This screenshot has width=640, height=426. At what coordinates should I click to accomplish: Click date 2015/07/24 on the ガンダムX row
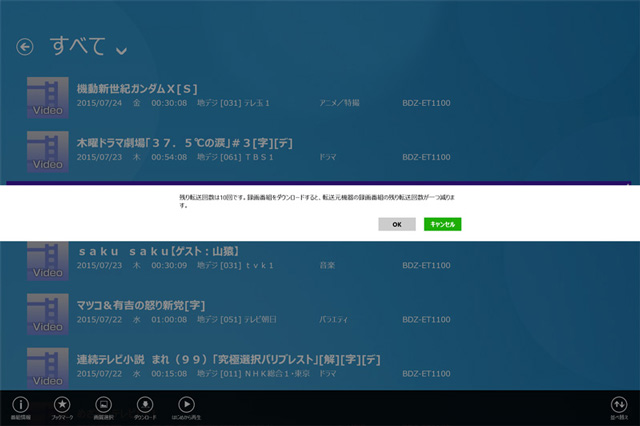tap(99, 103)
